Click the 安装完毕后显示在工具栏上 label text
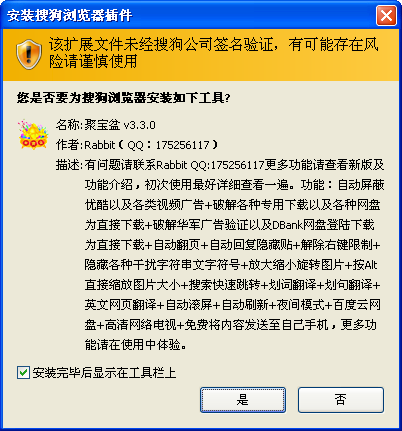The image size is (402, 431). [x=104, y=373]
